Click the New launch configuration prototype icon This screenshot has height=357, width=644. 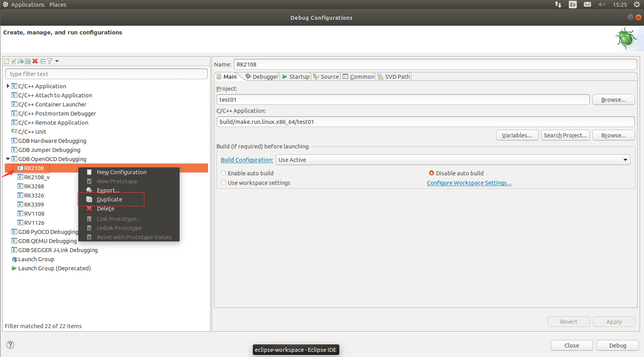[x=14, y=61]
